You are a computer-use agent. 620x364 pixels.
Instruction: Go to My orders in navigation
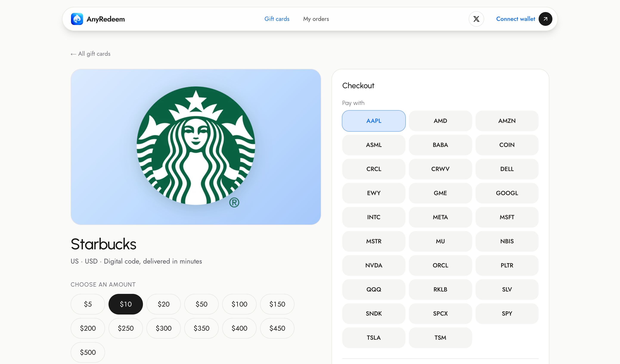[x=316, y=19]
